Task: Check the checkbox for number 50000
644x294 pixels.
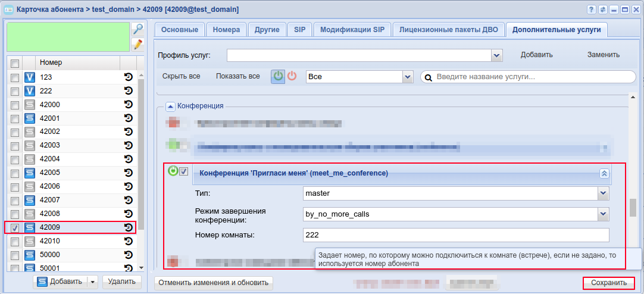Action: click(x=14, y=255)
